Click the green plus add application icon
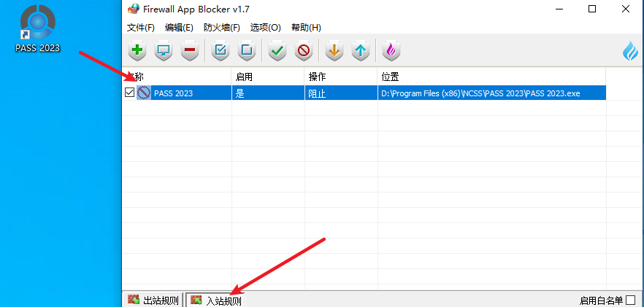This screenshot has height=307, width=644. 137,51
